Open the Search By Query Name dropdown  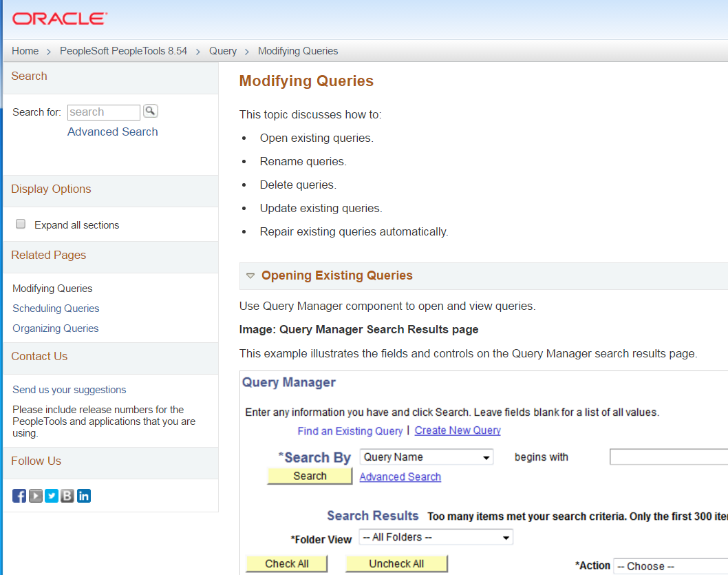tap(426, 457)
